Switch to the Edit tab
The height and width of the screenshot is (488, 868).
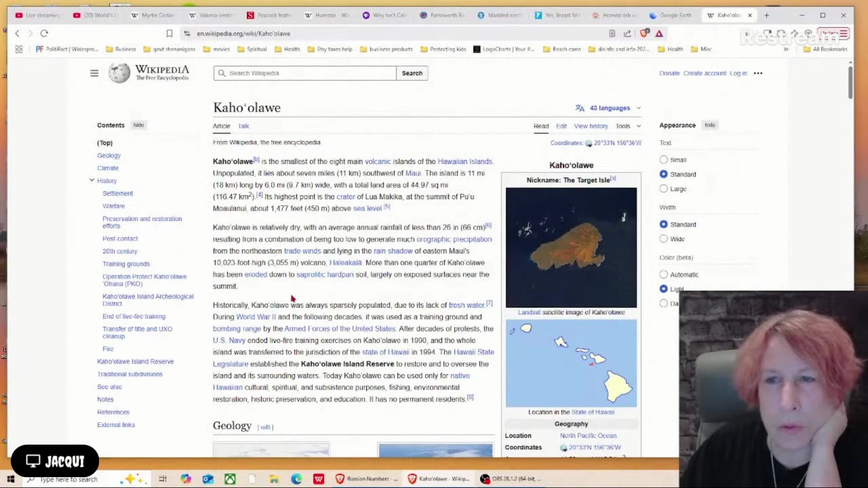point(561,126)
